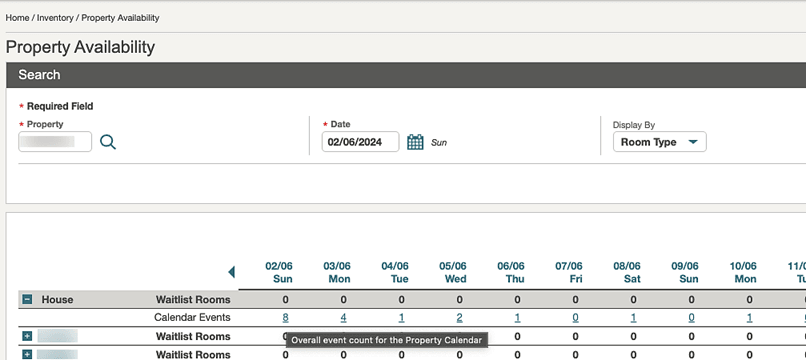
Task: Click House Waitlist Rooms label
Action: (x=193, y=299)
